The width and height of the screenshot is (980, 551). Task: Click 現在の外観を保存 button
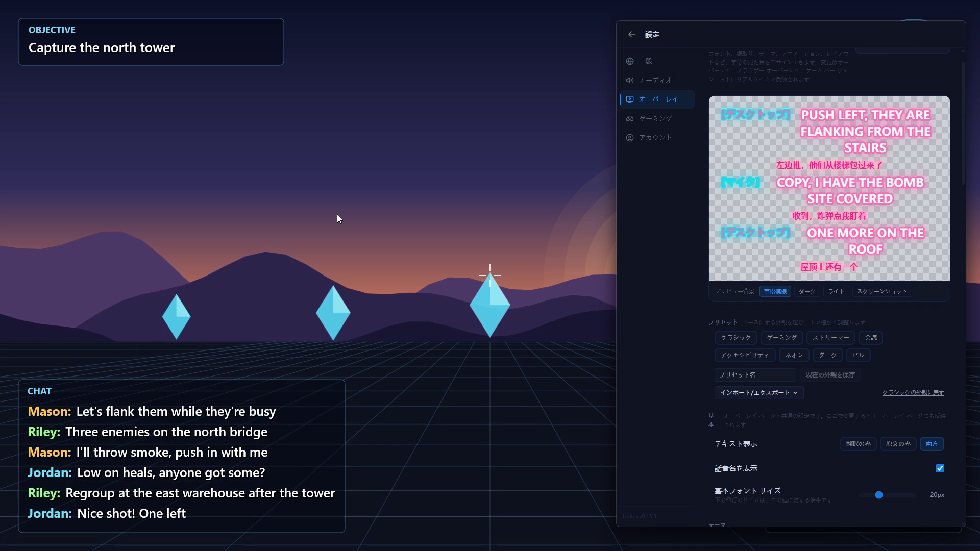[x=830, y=375]
